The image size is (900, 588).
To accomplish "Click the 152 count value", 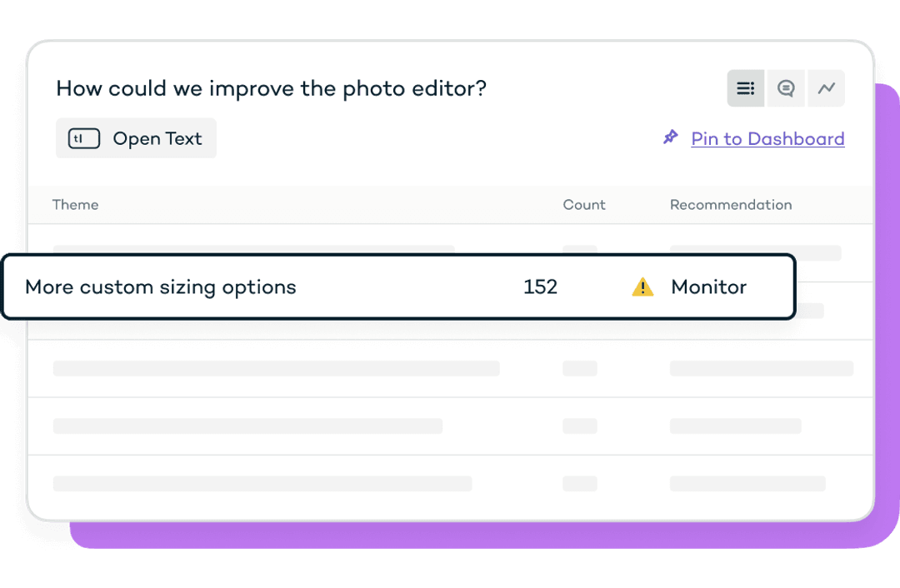I will [x=540, y=287].
